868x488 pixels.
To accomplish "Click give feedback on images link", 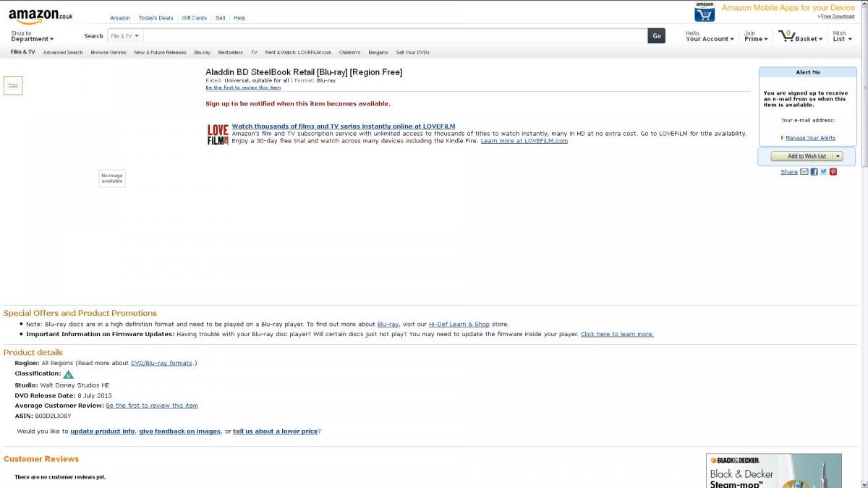I will click(x=180, y=432).
